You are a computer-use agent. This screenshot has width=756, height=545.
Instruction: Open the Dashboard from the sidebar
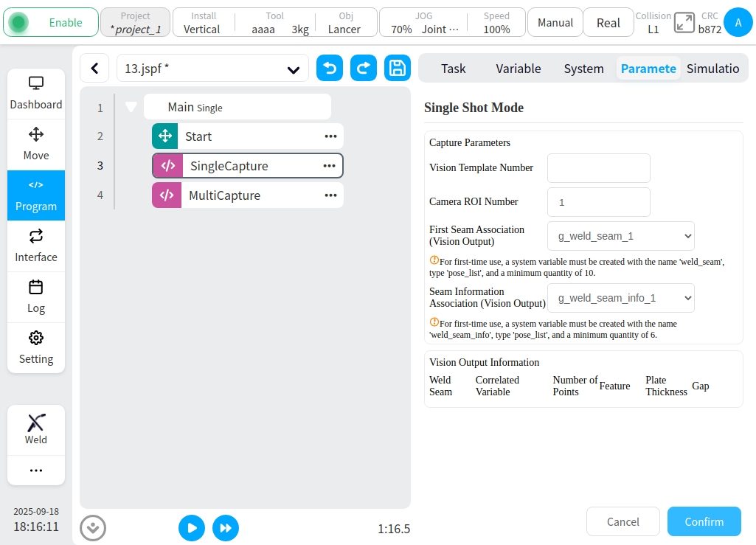point(36,94)
